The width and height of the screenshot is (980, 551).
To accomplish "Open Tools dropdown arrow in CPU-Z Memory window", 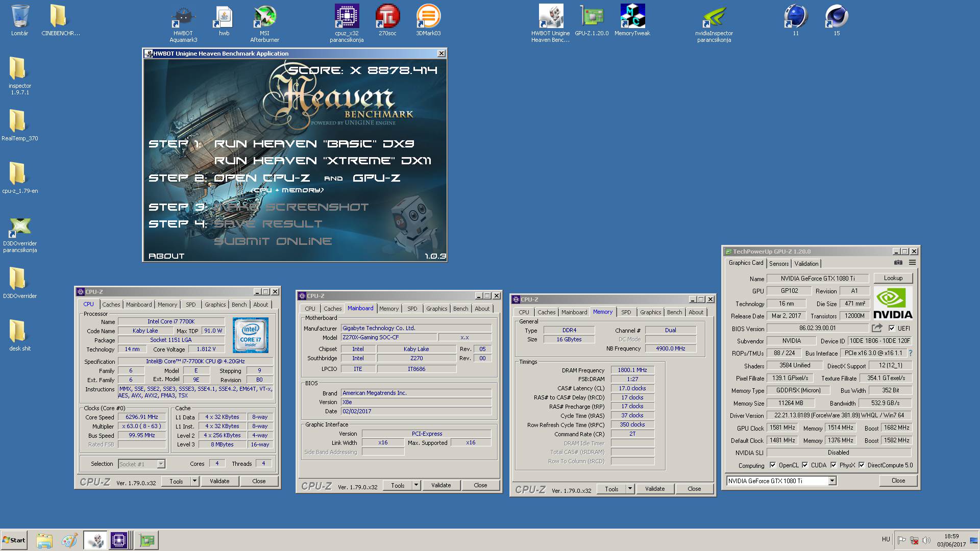I will (x=630, y=489).
